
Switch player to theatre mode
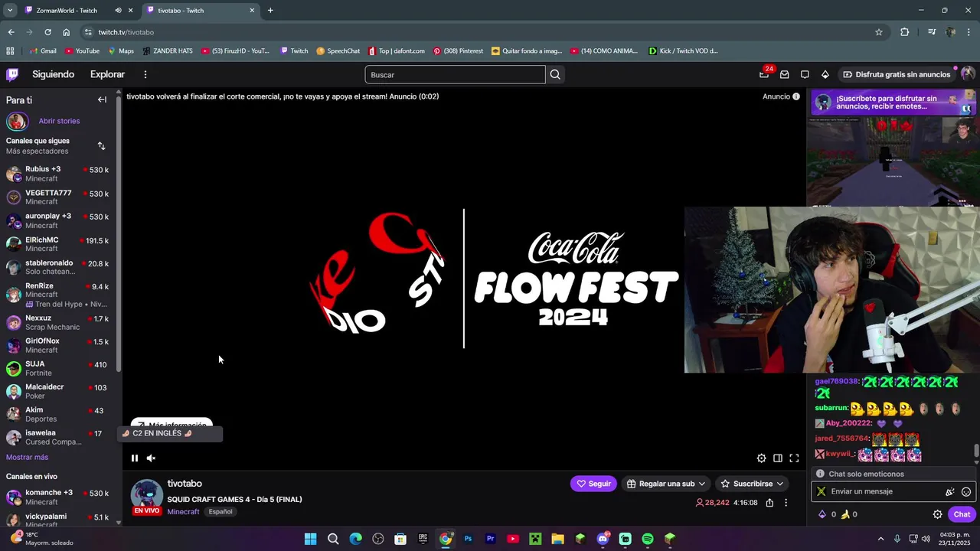tap(777, 458)
